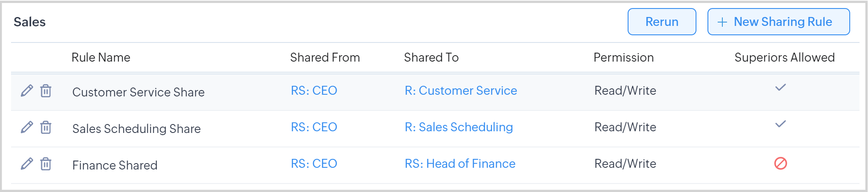Click the Rule Name column header
This screenshot has width=868, height=192.
point(101,57)
